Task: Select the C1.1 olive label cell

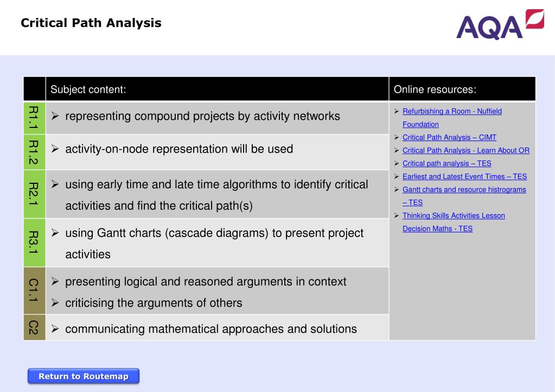Action: 34,291
